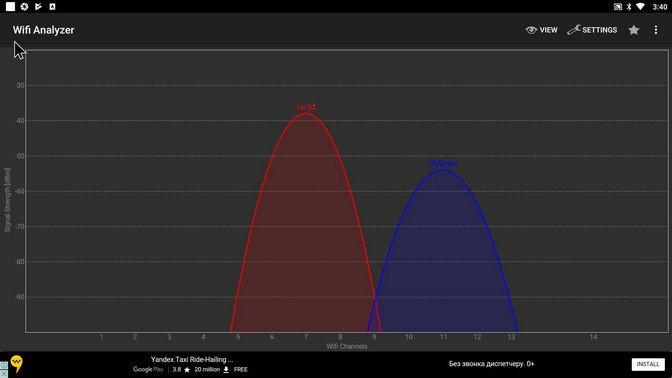Tap the ad info icon above X
Screen dimensions: 672x378
tap(3, 366)
